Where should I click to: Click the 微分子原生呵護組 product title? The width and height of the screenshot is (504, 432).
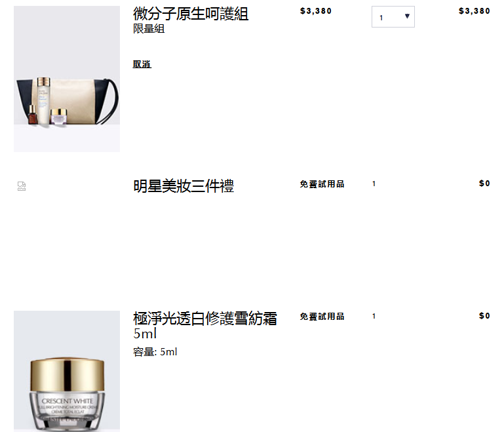tap(191, 14)
